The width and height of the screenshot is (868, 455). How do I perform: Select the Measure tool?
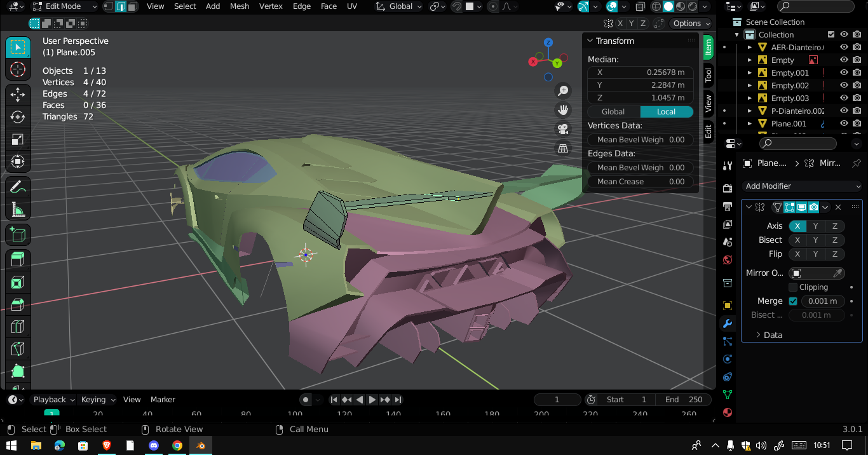point(18,209)
